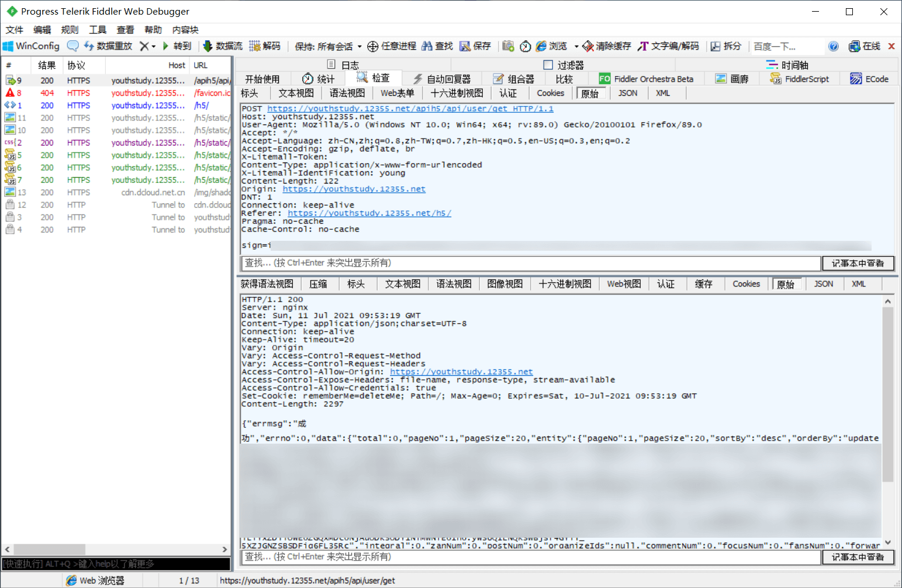Viewport: 902px width, 588px height.
Task: Open the FiddlerScript tab
Action: [800, 79]
